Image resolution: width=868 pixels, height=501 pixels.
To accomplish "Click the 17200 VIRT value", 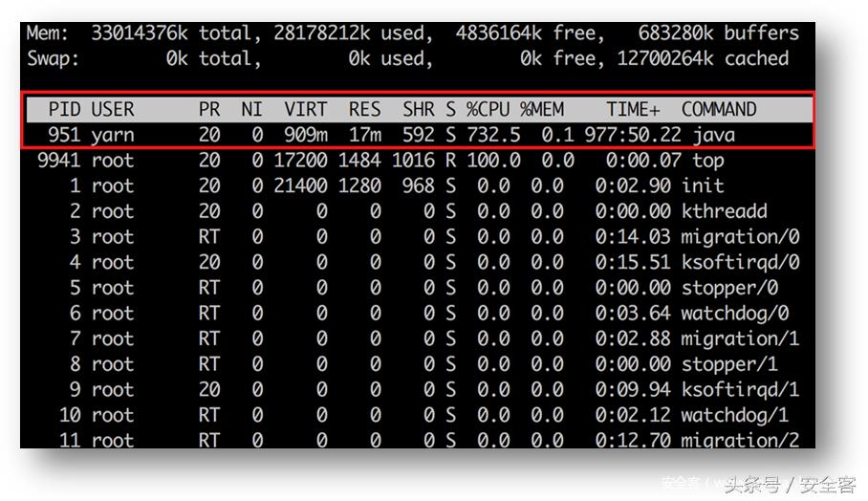I will pos(300,160).
